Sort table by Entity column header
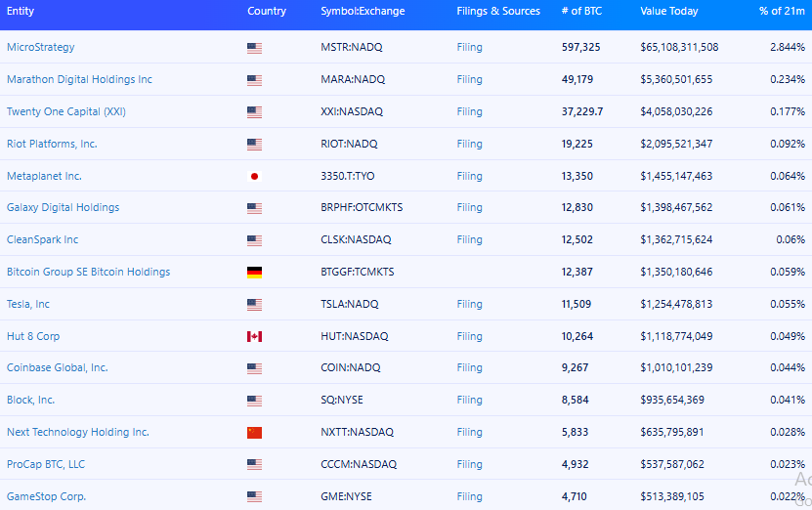 click(21, 11)
